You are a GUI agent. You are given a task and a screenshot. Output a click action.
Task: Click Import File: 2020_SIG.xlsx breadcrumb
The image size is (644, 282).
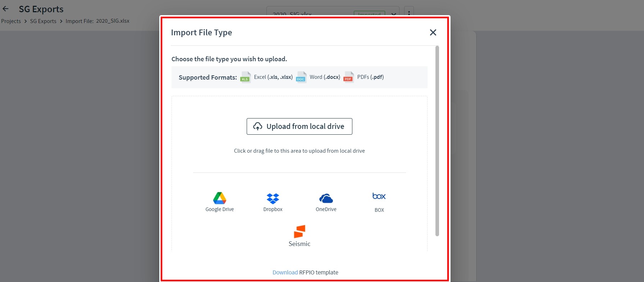(97, 21)
